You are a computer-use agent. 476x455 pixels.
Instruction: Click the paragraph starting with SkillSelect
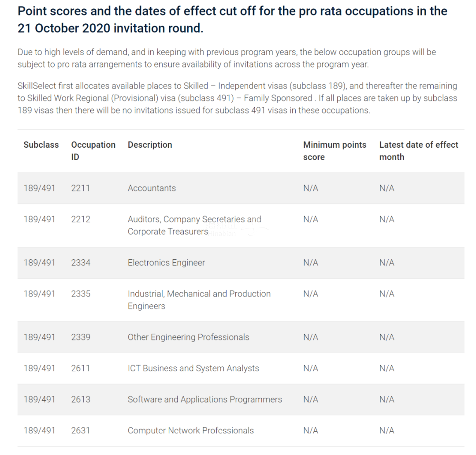click(x=238, y=98)
